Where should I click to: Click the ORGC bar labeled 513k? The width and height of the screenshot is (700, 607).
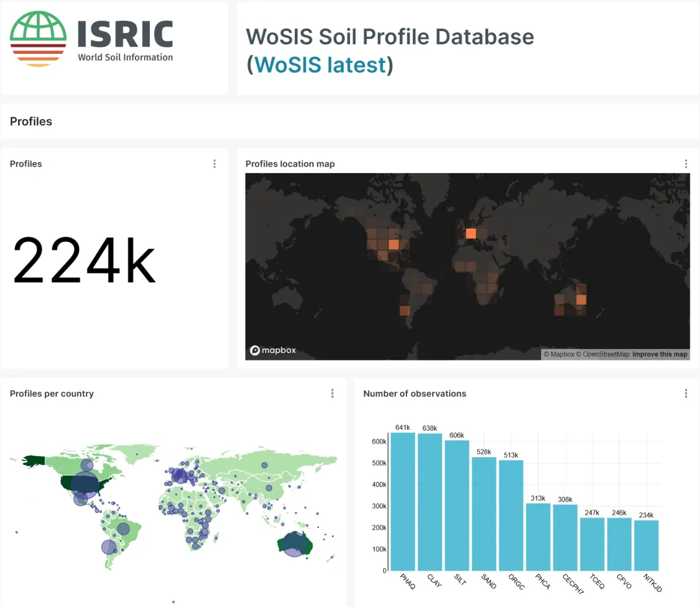(511, 516)
